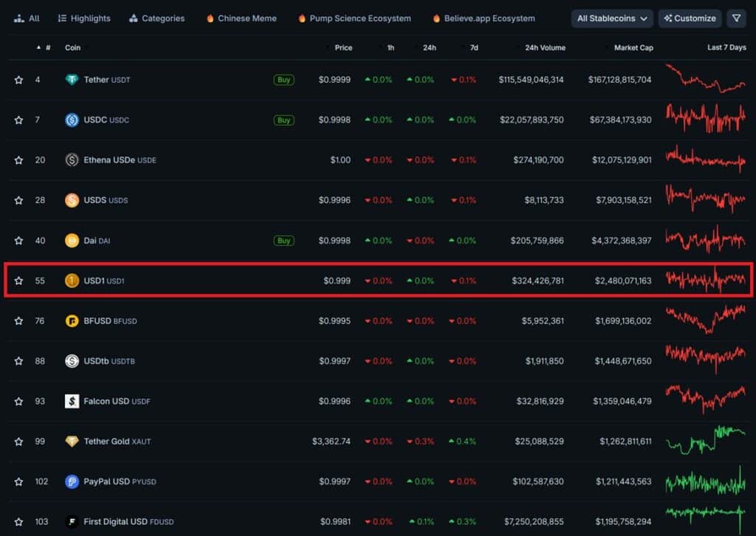
Task: Star the PayPal USD row
Action: coord(18,481)
